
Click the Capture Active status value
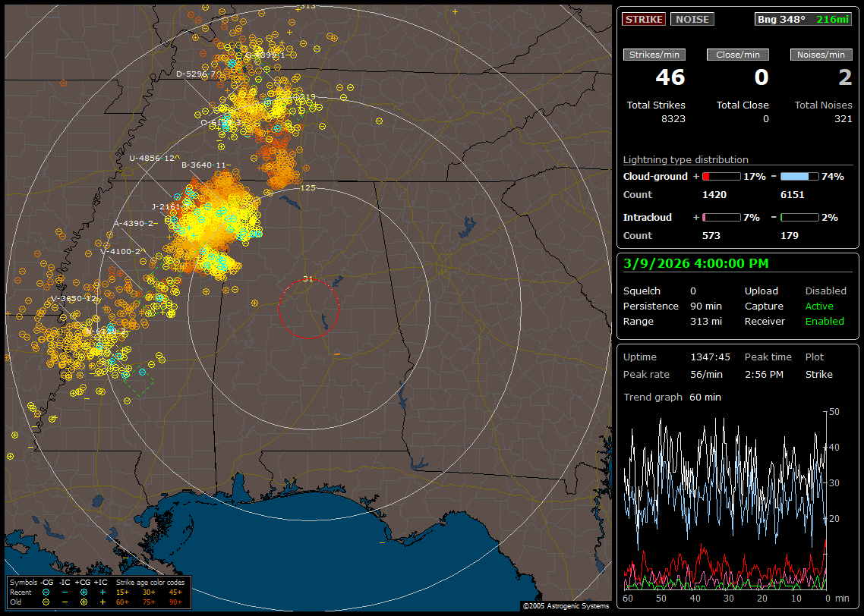[819, 306]
